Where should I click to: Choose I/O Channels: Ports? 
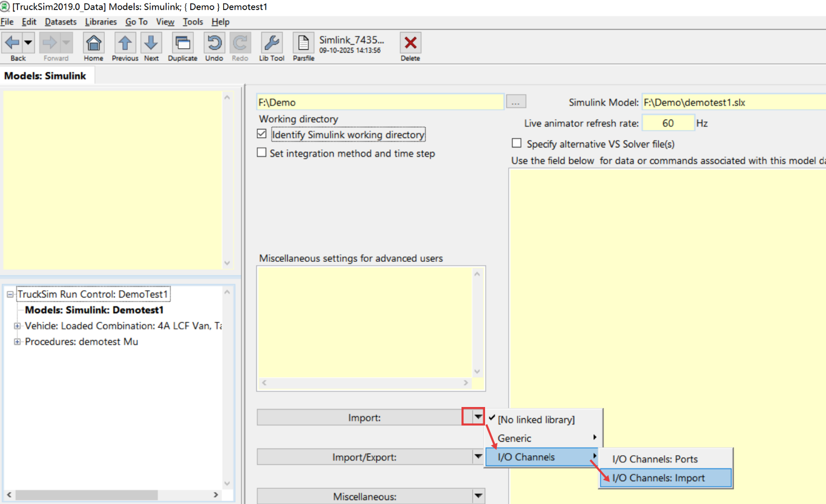point(666,459)
